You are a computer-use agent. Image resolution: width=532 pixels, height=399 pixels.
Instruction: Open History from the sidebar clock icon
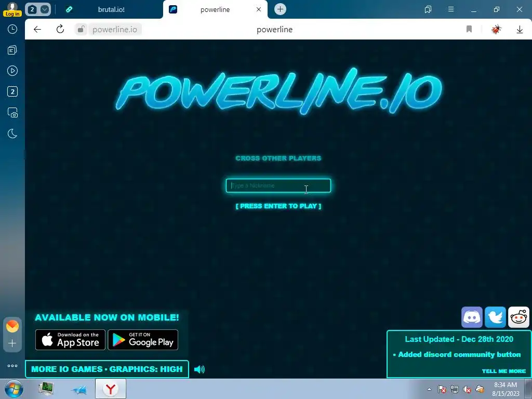pos(12,29)
